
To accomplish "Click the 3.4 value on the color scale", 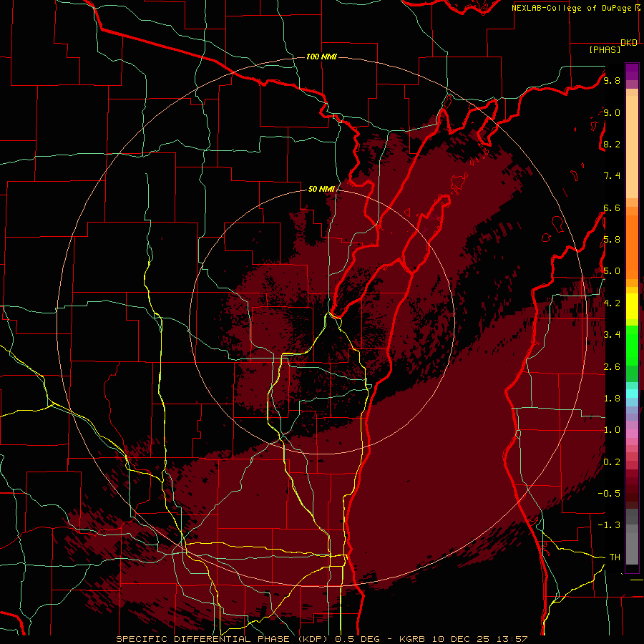I will pos(612,335).
